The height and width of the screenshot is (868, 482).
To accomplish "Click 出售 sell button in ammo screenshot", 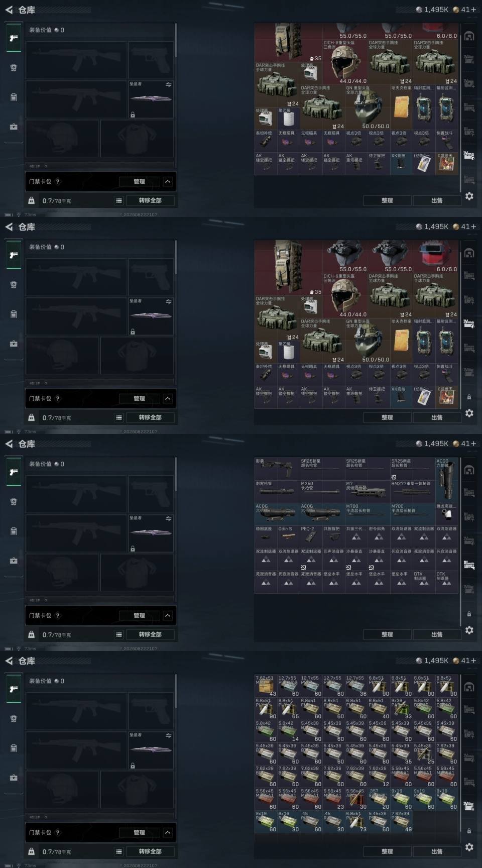I will click(x=437, y=851).
